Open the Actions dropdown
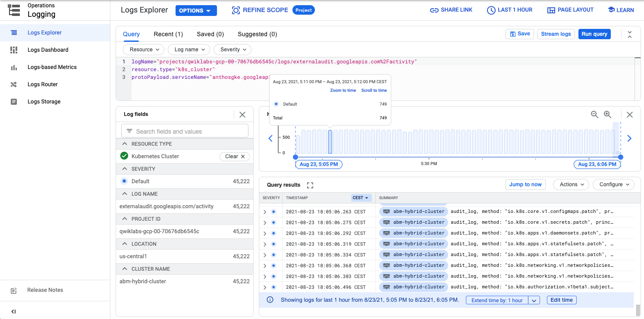This screenshot has height=319, width=644. click(571, 185)
